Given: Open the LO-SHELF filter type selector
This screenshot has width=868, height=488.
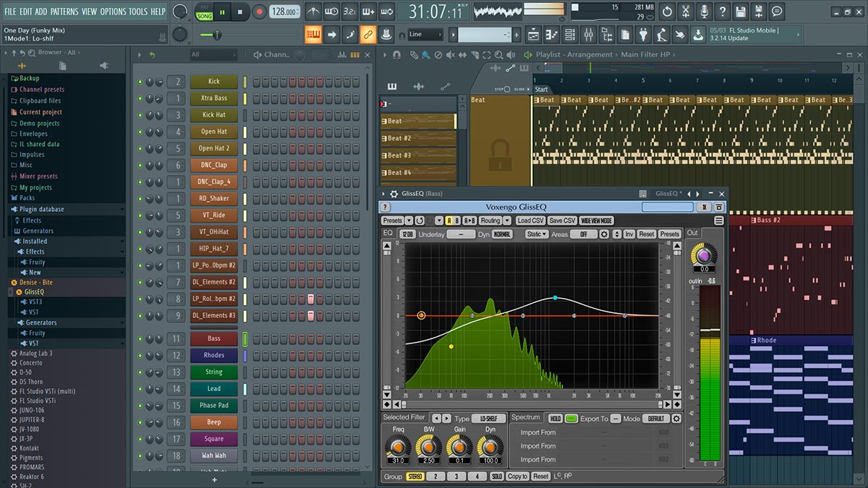Looking at the screenshot, I should (490, 419).
